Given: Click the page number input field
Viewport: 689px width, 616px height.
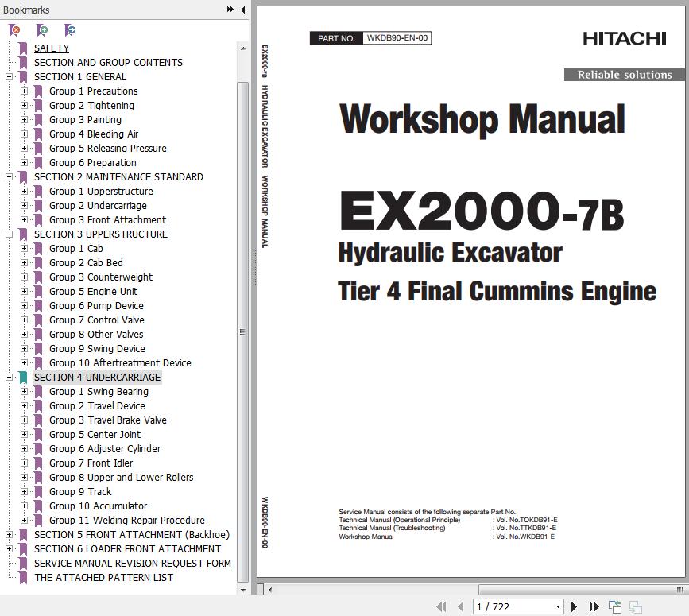Looking at the screenshot, I should [x=513, y=606].
